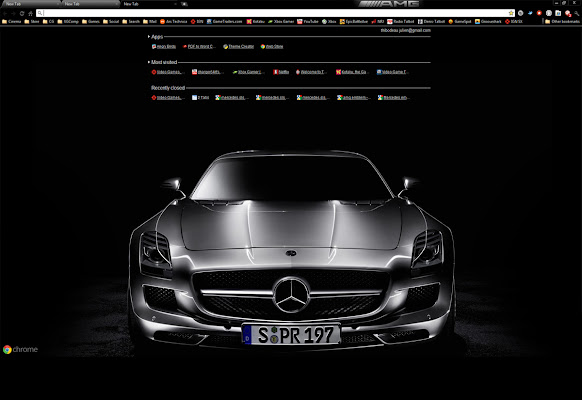Open the Kotaku bookmark in the bookmarks bar

256,22
